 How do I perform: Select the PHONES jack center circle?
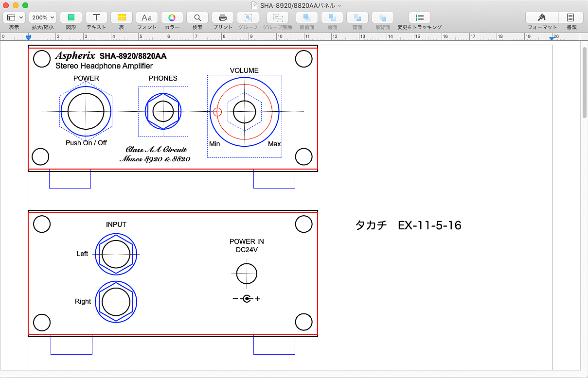163,111
